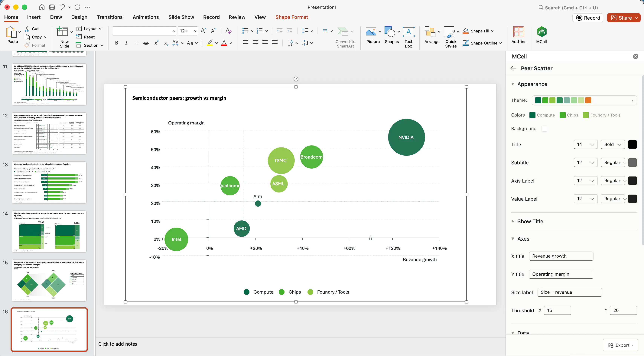The image size is (644, 356).
Task: Open the Subtitle font size dropdown
Action: (586, 163)
